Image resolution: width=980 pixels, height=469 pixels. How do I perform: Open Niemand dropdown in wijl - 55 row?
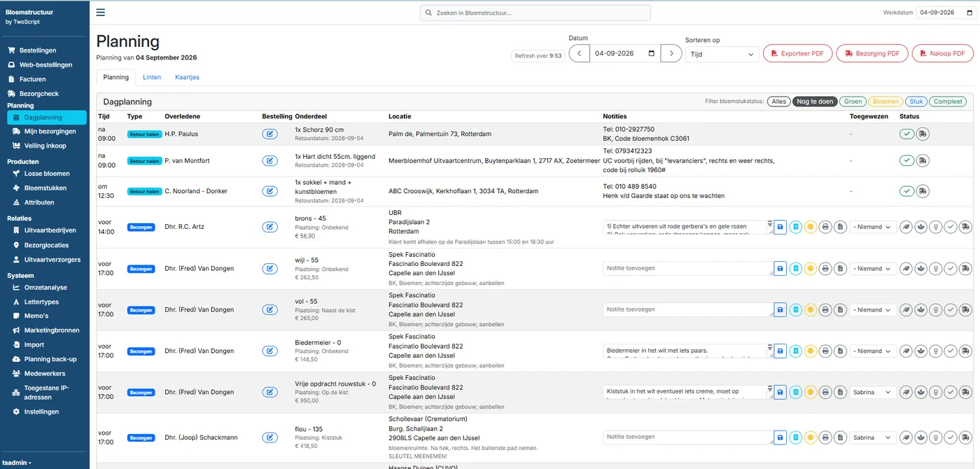coord(873,268)
